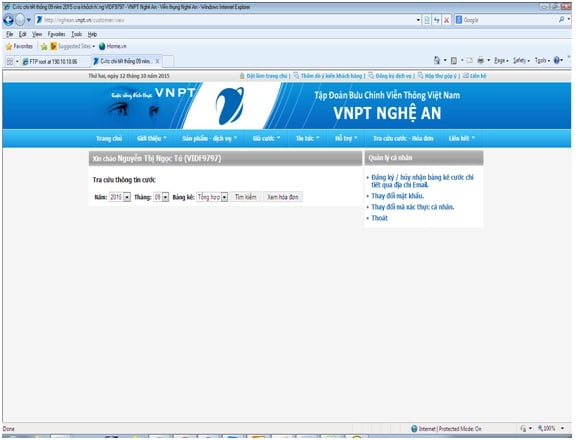Open the Edit menu
580x440 pixels.
23,34
